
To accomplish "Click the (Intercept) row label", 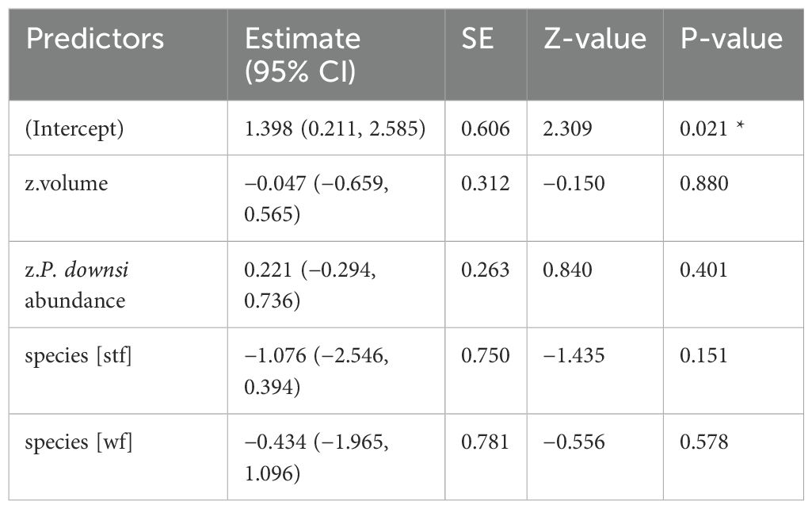I will click(75, 129).
